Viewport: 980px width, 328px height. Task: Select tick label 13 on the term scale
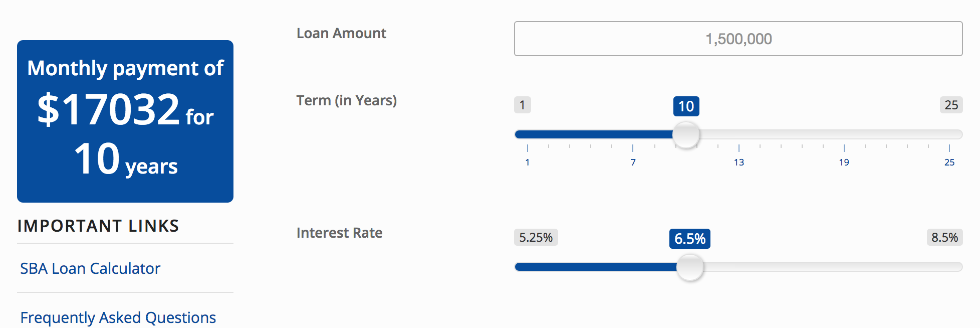739,162
